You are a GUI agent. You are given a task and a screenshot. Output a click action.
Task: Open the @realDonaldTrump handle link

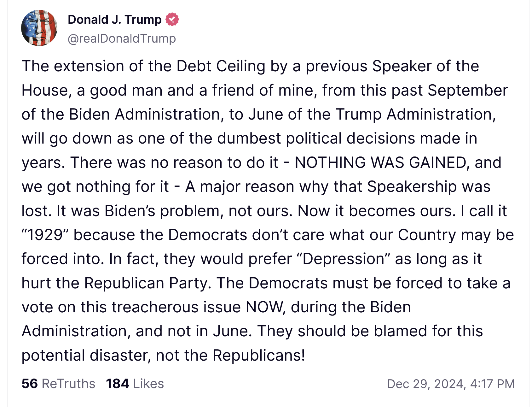pos(122,38)
